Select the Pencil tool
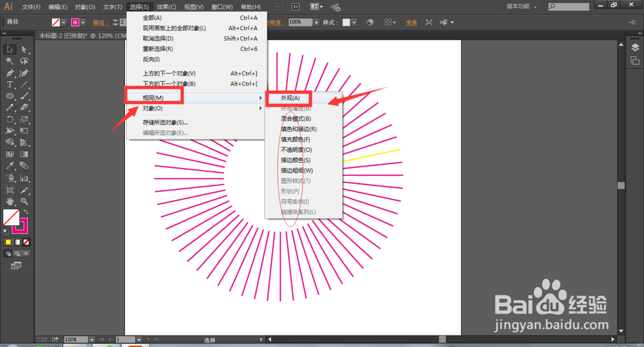644x347 pixels. tap(10, 108)
